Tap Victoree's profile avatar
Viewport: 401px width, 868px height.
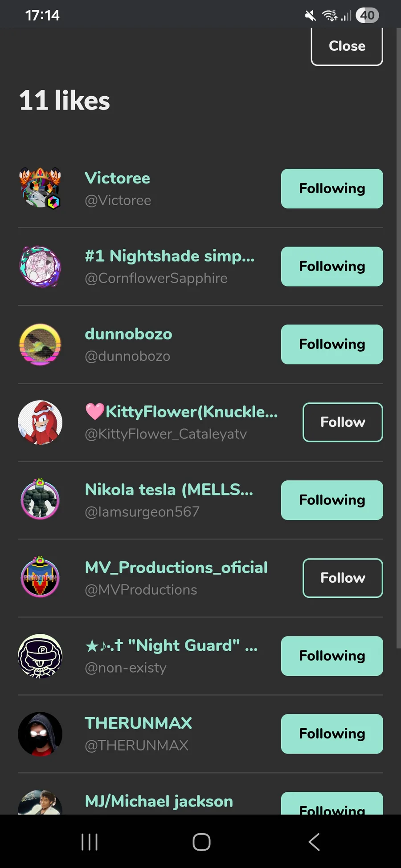point(40,189)
